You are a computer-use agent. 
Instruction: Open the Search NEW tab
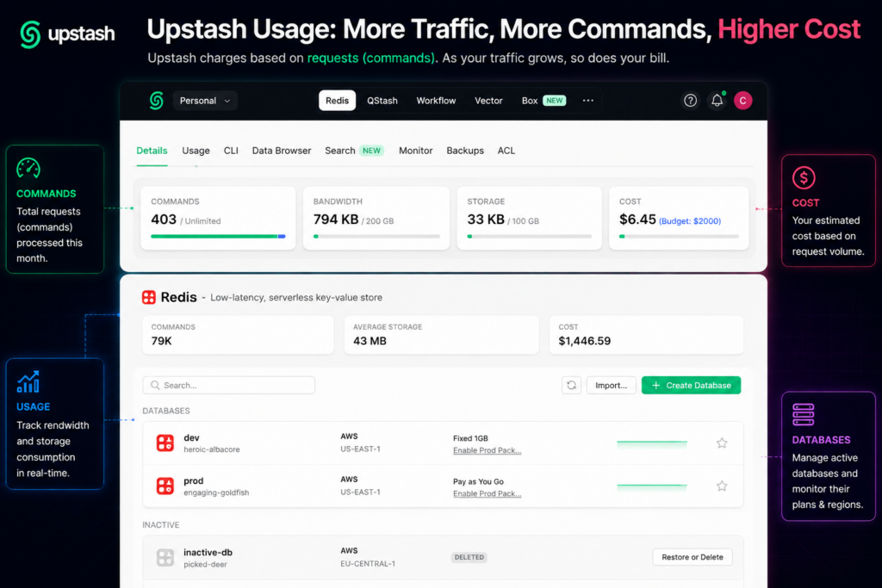[354, 151]
